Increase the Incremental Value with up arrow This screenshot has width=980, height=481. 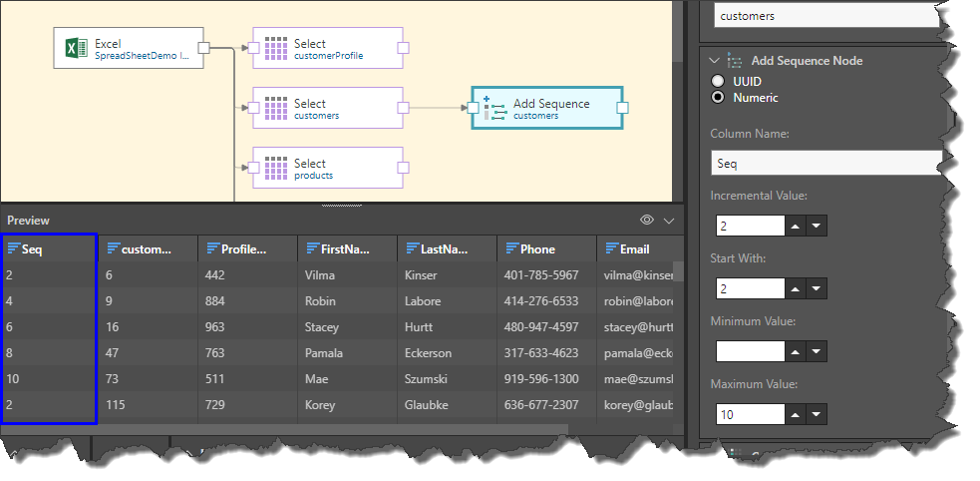tap(796, 227)
